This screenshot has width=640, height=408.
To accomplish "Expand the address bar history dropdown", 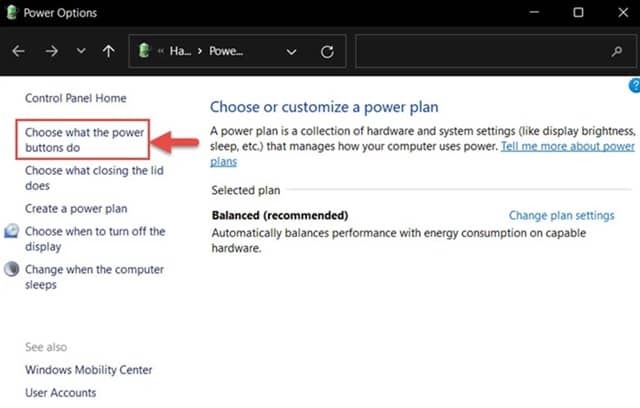I will pos(291,51).
